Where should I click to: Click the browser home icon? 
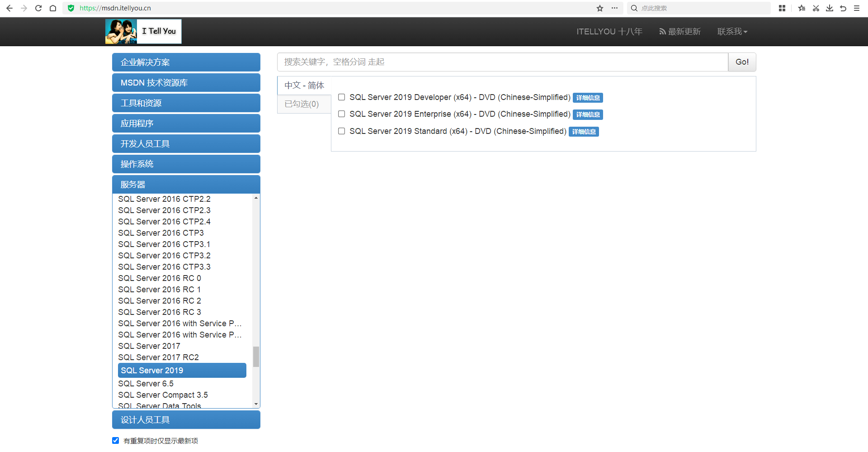(53, 8)
